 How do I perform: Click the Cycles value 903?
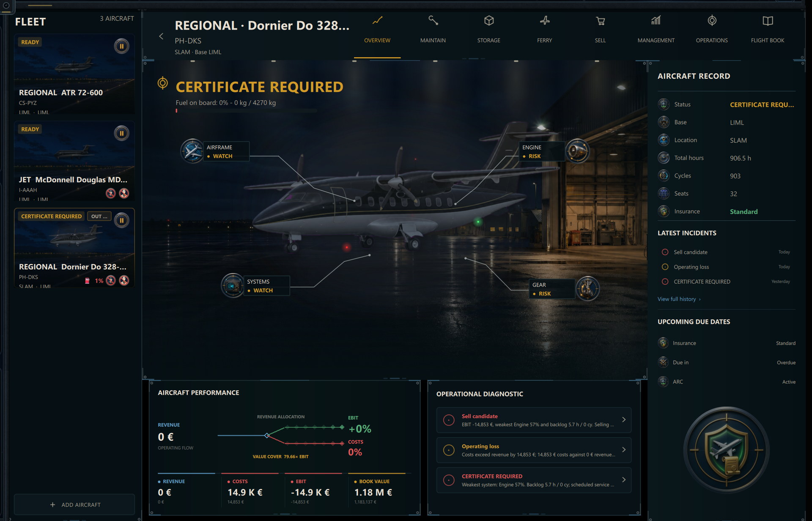(x=735, y=176)
